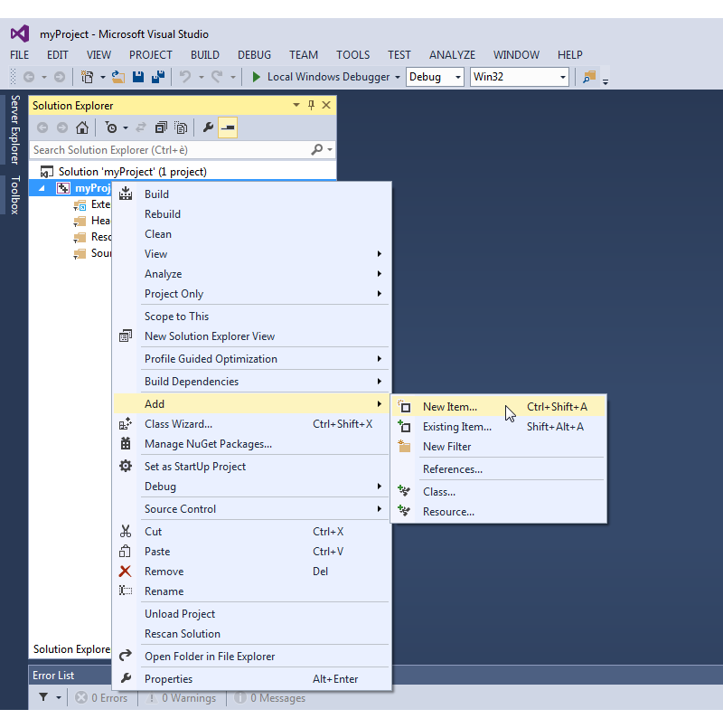Image resolution: width=723 pixels, height=728 pixels.
Task: Toggle the 0 Errors filter button
Action: pos(101,698)
